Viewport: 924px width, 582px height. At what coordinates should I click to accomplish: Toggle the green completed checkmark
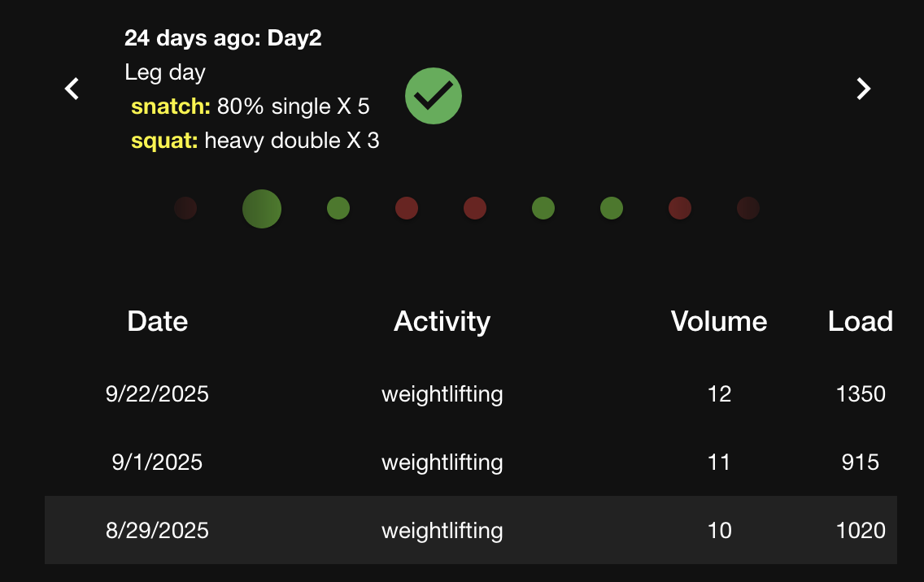tap(434, 96)
